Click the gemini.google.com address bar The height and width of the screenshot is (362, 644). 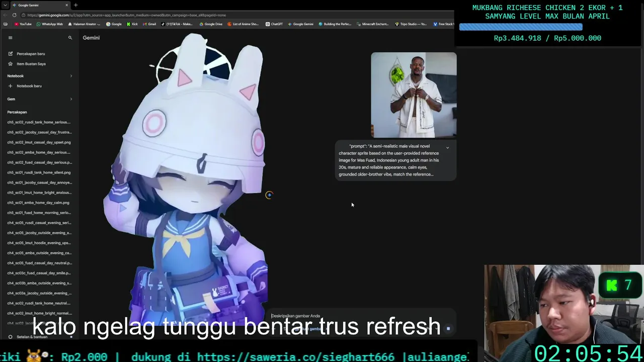coord(236,15)
